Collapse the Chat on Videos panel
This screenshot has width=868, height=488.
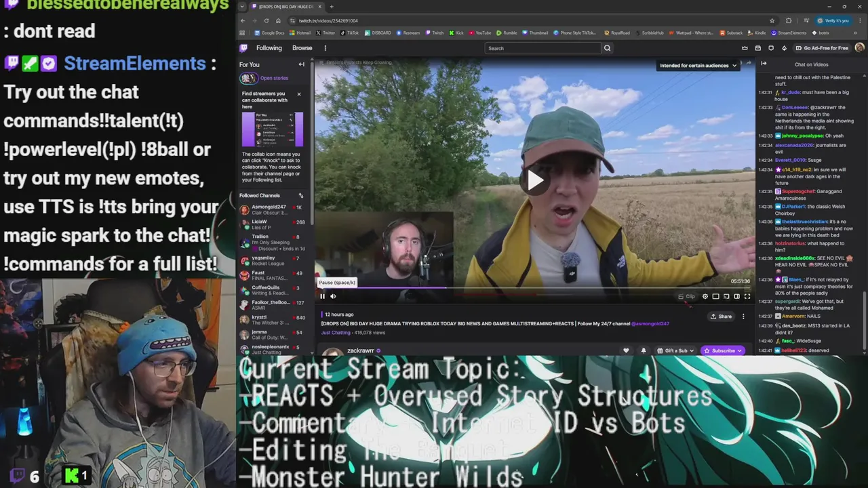point(764,64)
